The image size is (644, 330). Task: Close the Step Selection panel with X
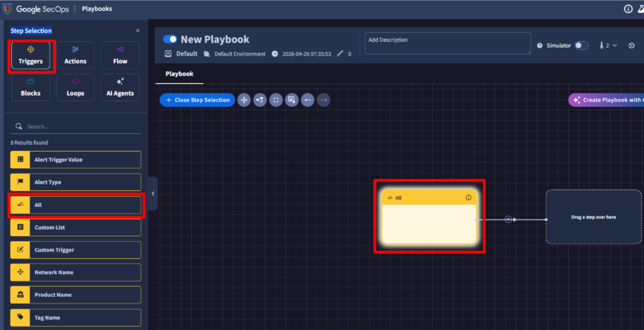[138, 31]
